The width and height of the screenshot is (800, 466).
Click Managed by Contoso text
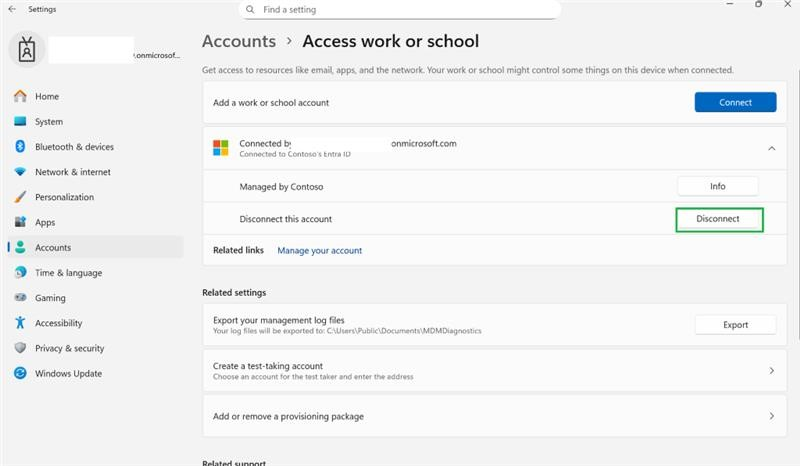click(x=281, y=187)
